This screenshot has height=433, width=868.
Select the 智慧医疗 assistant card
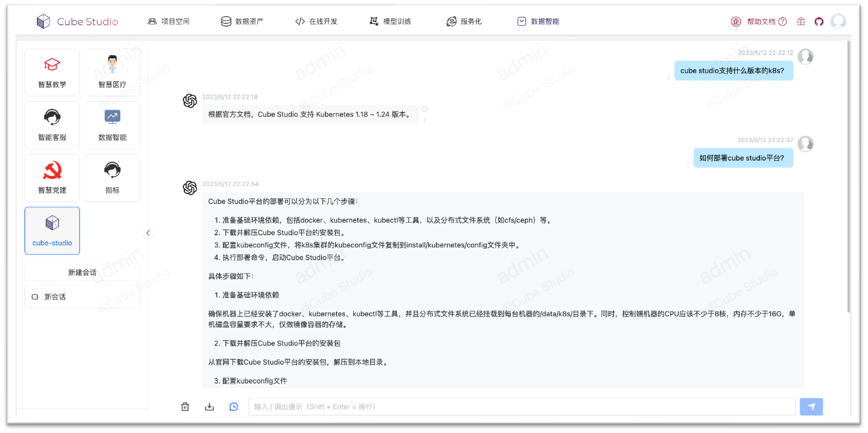(112, 73)
